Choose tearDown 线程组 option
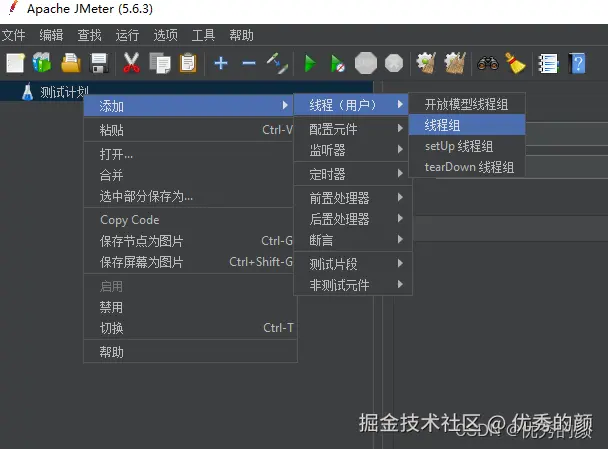Viewport: 608px width, 449px height. 467,167
